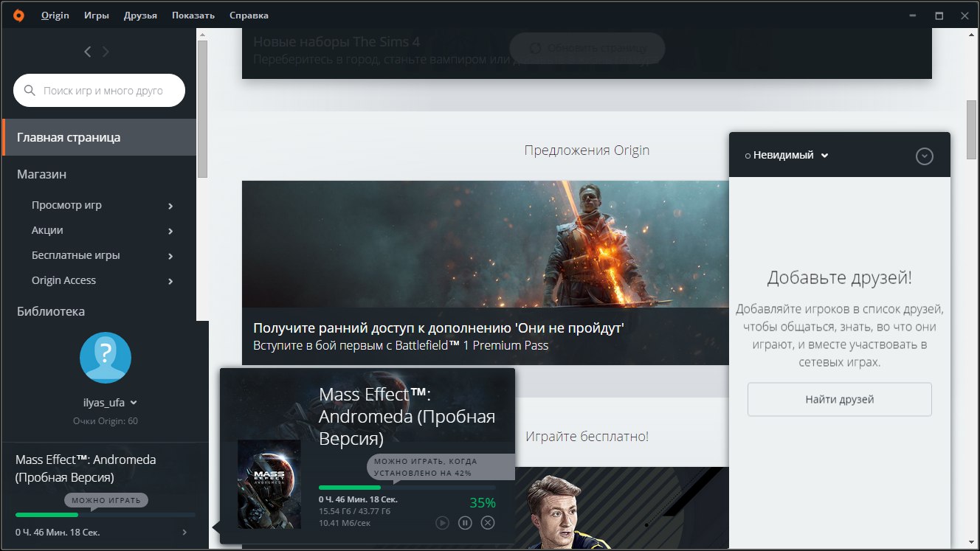Viewport: 980px width, 551px height.
Task: Click the flyout download progress bar
Action: pyautogui.click(x=407, y=488)
